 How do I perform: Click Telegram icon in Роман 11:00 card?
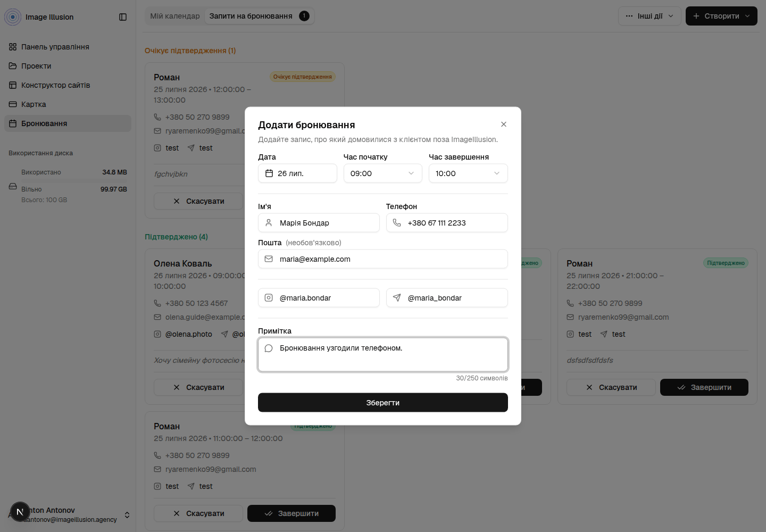pos(191,486)
